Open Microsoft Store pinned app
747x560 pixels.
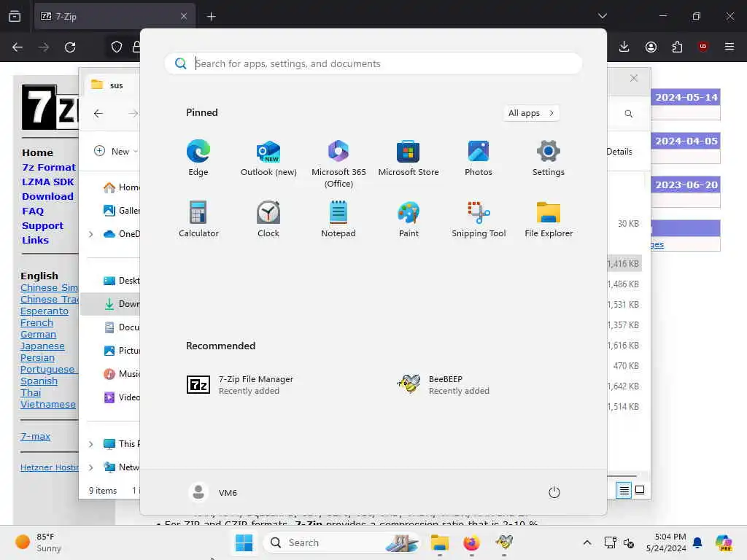point(409,158)
